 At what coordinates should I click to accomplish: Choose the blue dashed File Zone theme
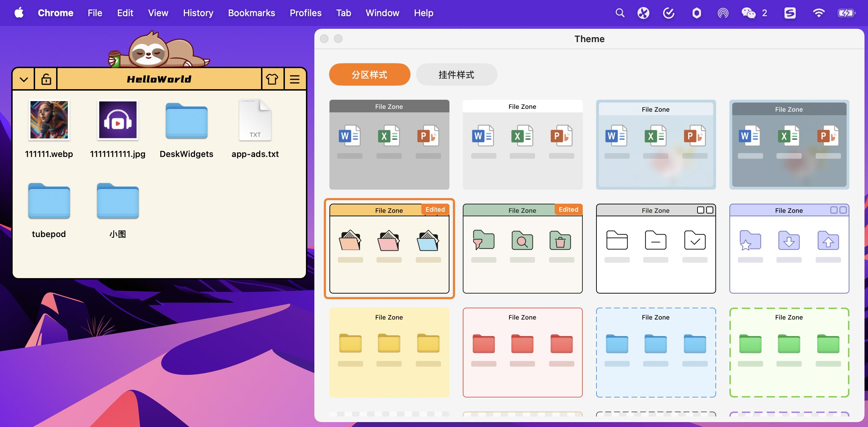[x=655, y=352]
